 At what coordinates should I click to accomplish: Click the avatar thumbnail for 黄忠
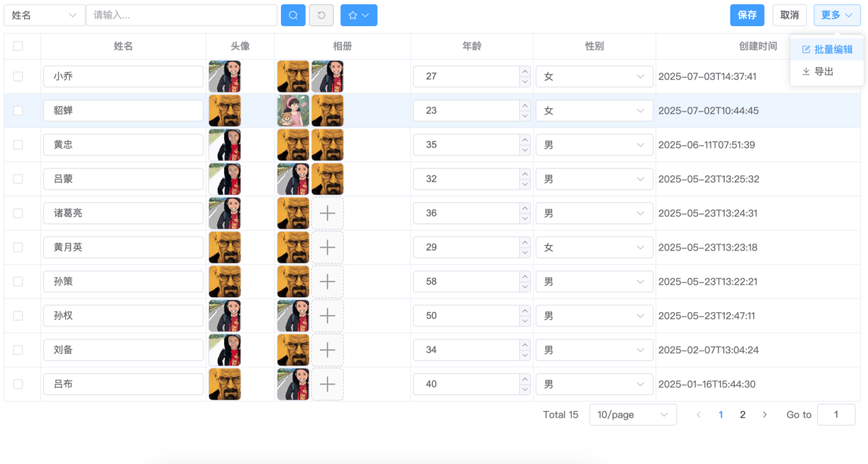point(225,145)
